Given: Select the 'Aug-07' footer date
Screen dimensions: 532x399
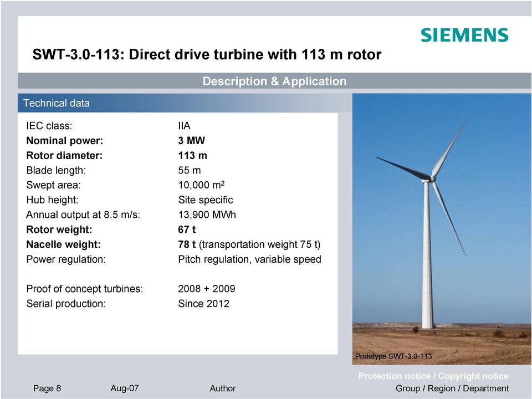Looking at the screenshot, I should [x=125, y=388].
